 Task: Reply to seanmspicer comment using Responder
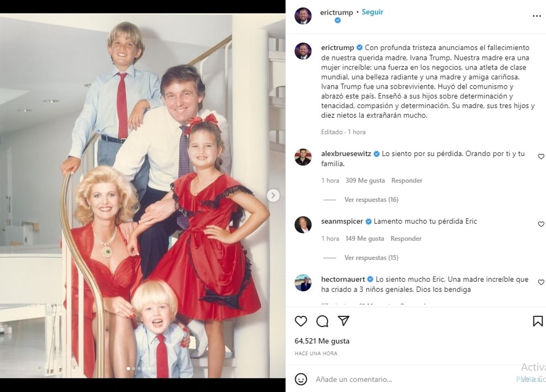(x=406, y=239)
